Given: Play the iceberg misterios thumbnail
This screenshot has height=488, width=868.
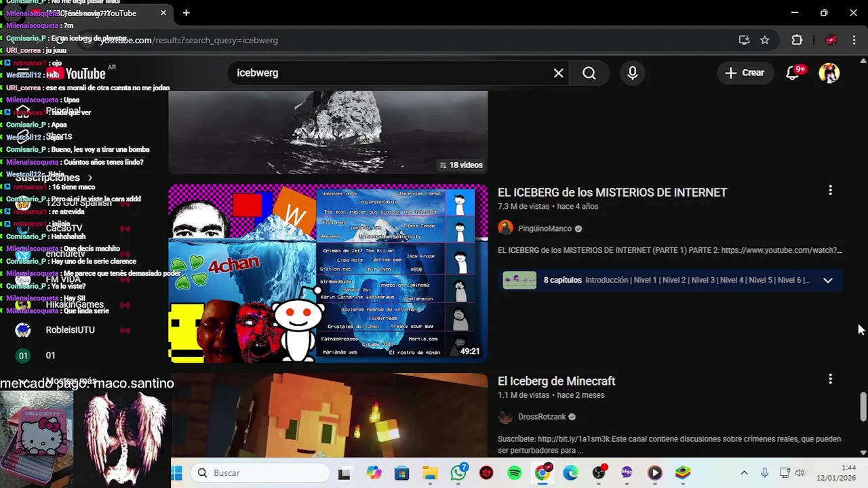Looking at the screenshot, I should pyautogui.click(x=328, y=272).
